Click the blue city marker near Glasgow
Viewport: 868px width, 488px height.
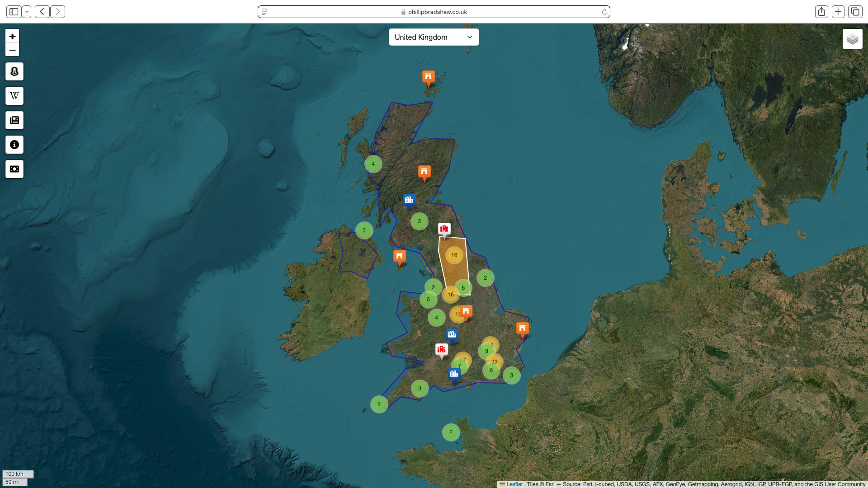(x=409, y=200)
